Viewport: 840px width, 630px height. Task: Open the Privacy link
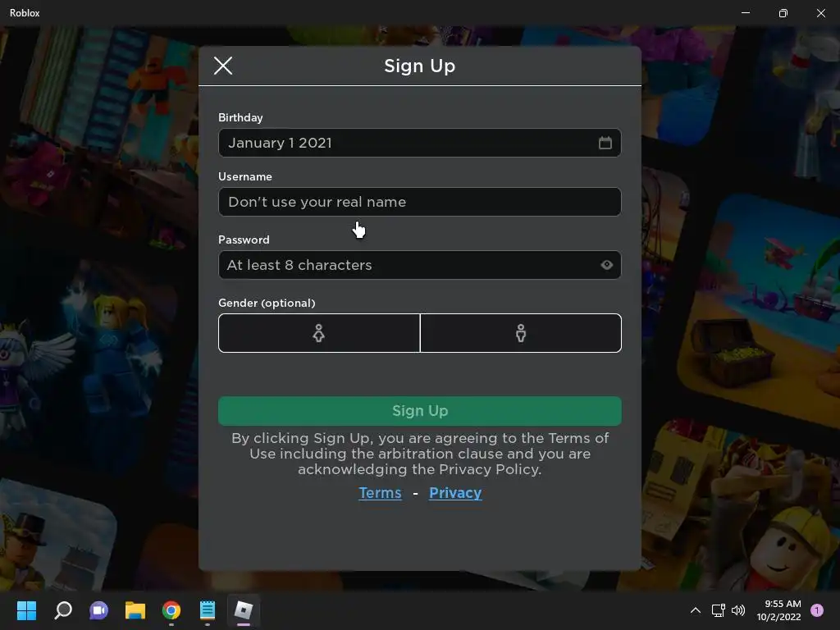[x=455, y=493]
